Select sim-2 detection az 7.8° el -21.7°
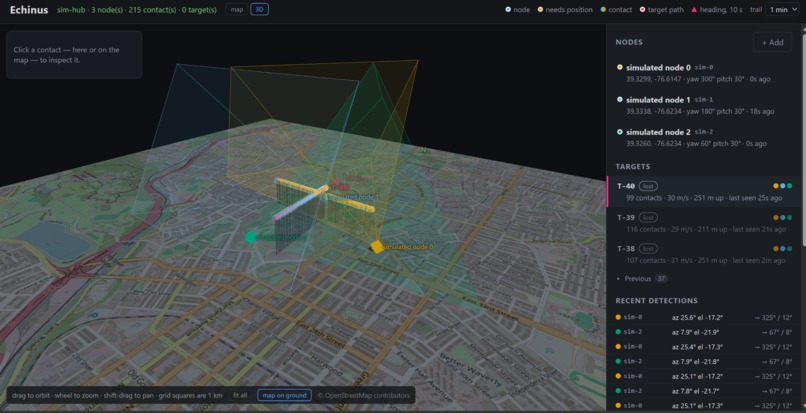Viewport: 806px width, 413px height. (x=703, y=391)
